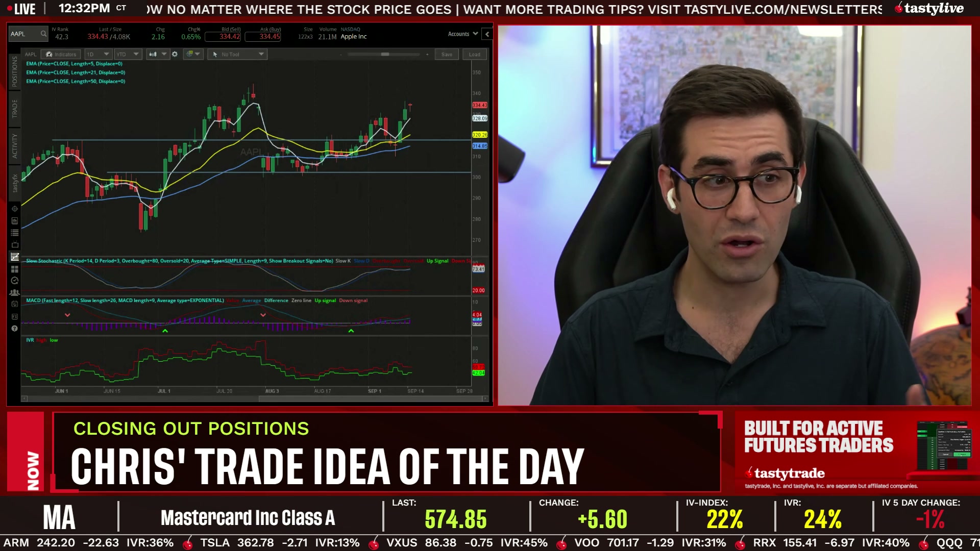Select the crosshair target sidebar icon
The width and height of the screenshot is (980, 551).
15,209
